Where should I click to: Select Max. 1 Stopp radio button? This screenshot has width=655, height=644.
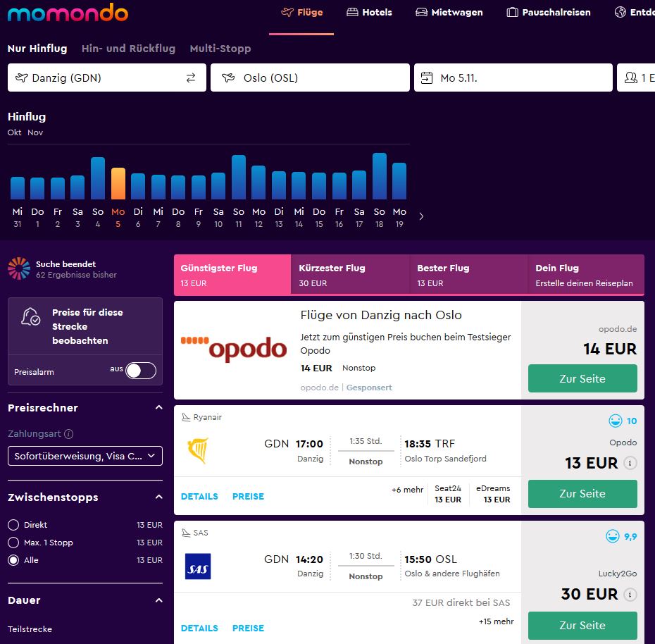[13, 543]
